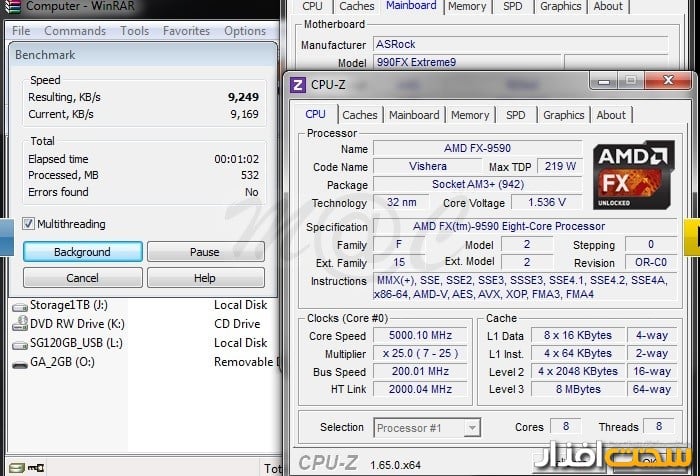Image resolution: width=700 pixels, height=476 pixels.
Task: Click the HT Link 2000.04 MHz value
Action: (x=420, y=389)
